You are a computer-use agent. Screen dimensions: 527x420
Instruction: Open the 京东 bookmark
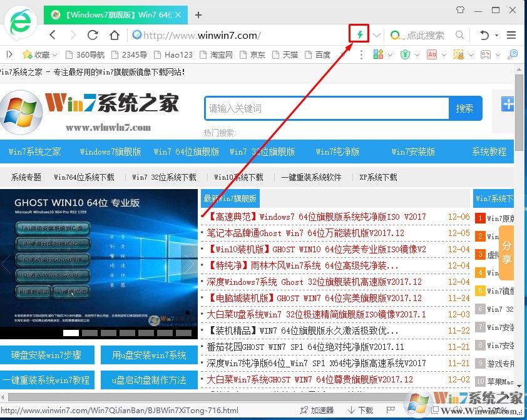tap(252, 54)
